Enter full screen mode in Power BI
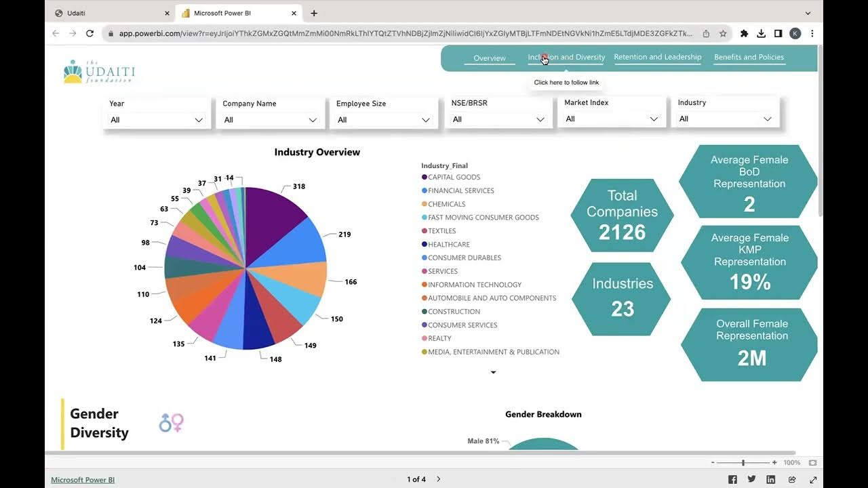Screen dimensions: 868x488 pos(813,479)
